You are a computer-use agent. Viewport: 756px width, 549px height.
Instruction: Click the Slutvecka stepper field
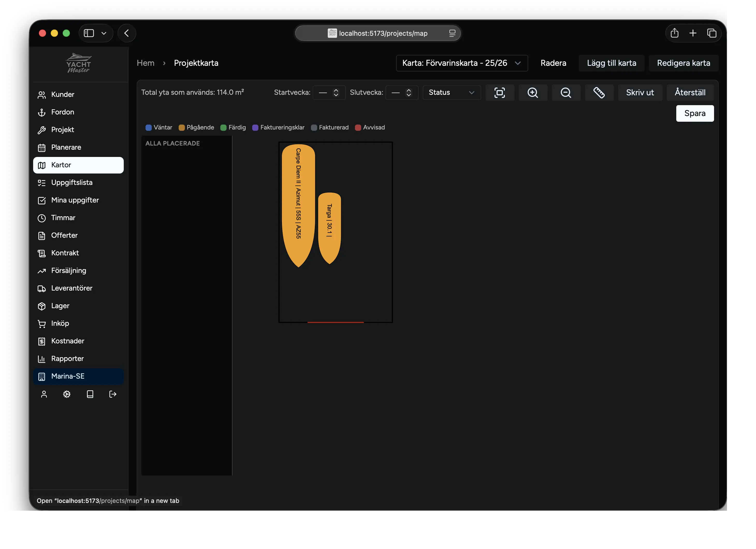point(403,93)
